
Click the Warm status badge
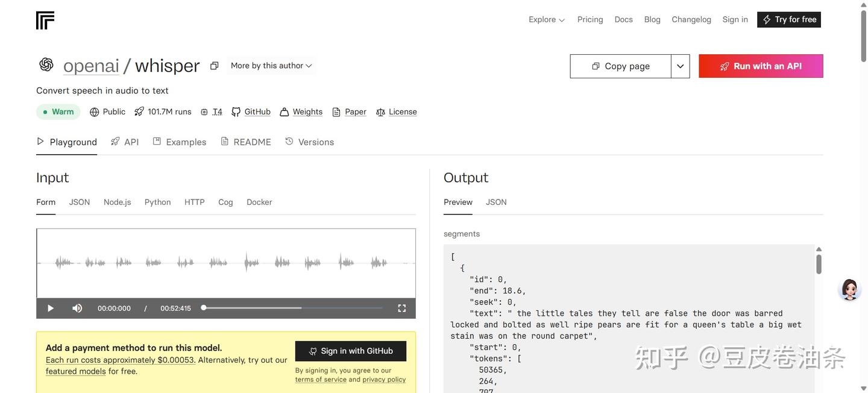pos(58,112)
